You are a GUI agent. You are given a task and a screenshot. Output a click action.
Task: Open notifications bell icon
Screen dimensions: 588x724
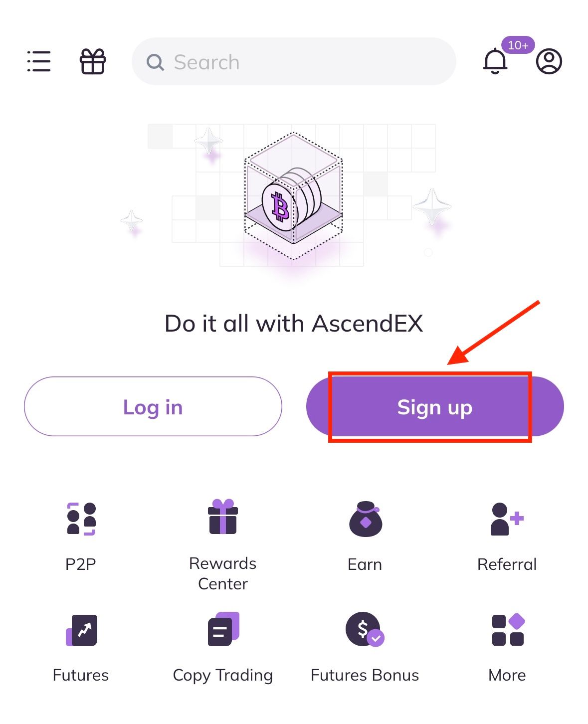(x=495, y=61)
